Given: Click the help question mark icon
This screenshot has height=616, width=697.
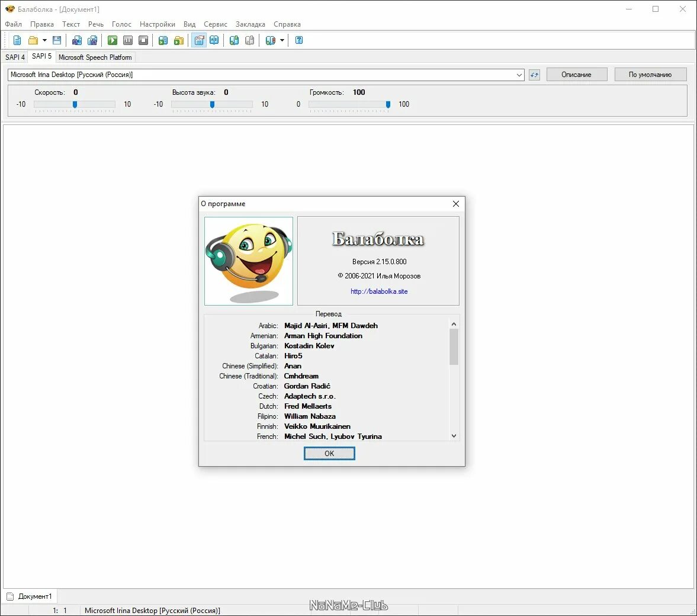Looking at the screenshot, I should [299, 40].
